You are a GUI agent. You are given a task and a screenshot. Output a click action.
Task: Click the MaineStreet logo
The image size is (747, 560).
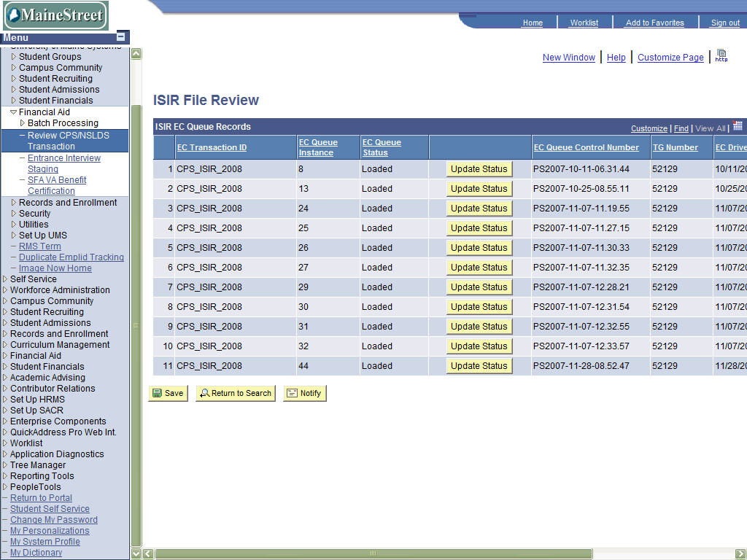55,15
